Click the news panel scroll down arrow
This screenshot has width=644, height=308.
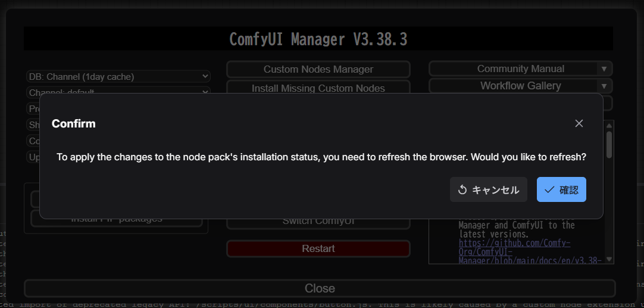(609, 260)
